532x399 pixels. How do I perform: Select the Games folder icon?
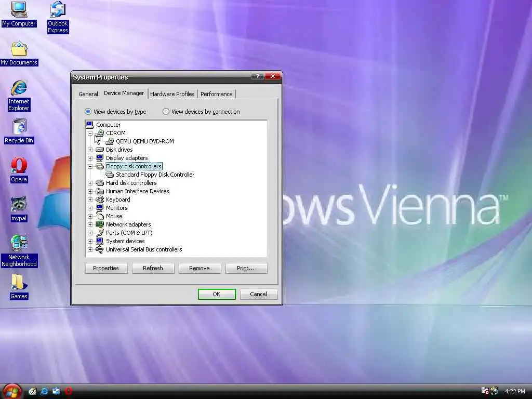[x=19, y=283]
